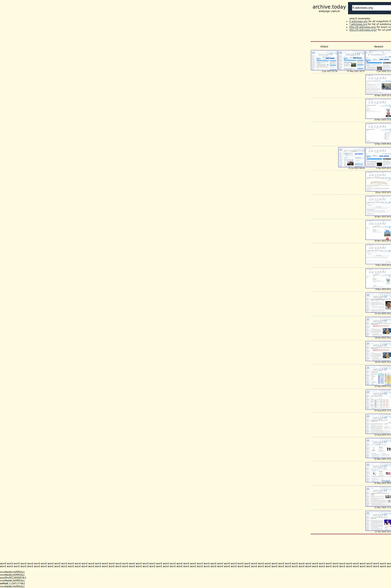Open the 21 May 2021 20:57 snapshot thumbnail
Image resolution: width=391 pixels, height=588 pixels.
351,60
